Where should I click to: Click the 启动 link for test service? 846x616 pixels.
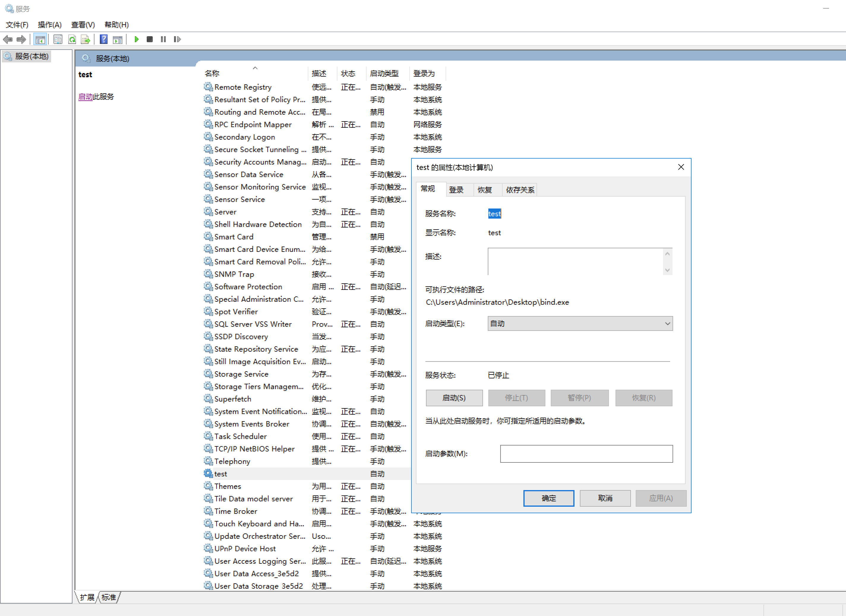coord(86,97)
